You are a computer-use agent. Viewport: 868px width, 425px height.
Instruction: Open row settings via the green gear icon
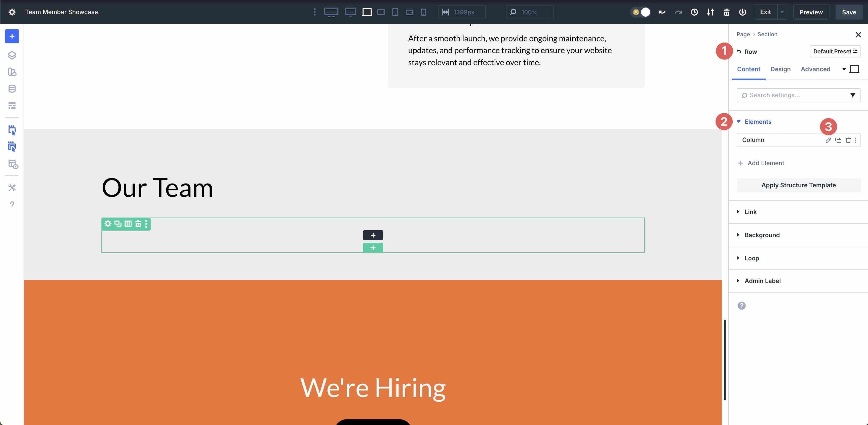[x=108, y=224]
